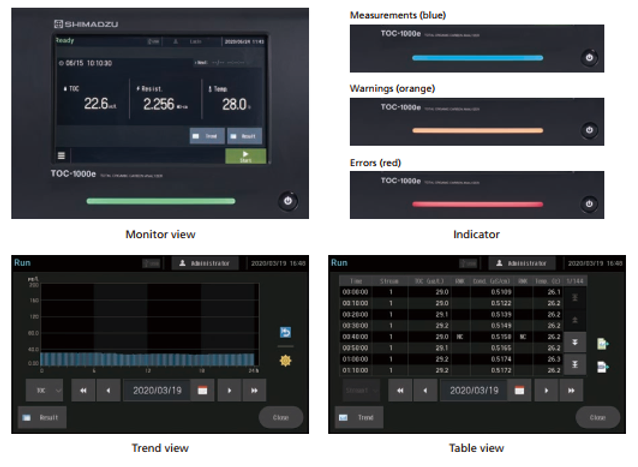The width and height of the screenshot is (638, 467).
Task: Select the 00:30:00 row in the table
Action: pos(451,325)
